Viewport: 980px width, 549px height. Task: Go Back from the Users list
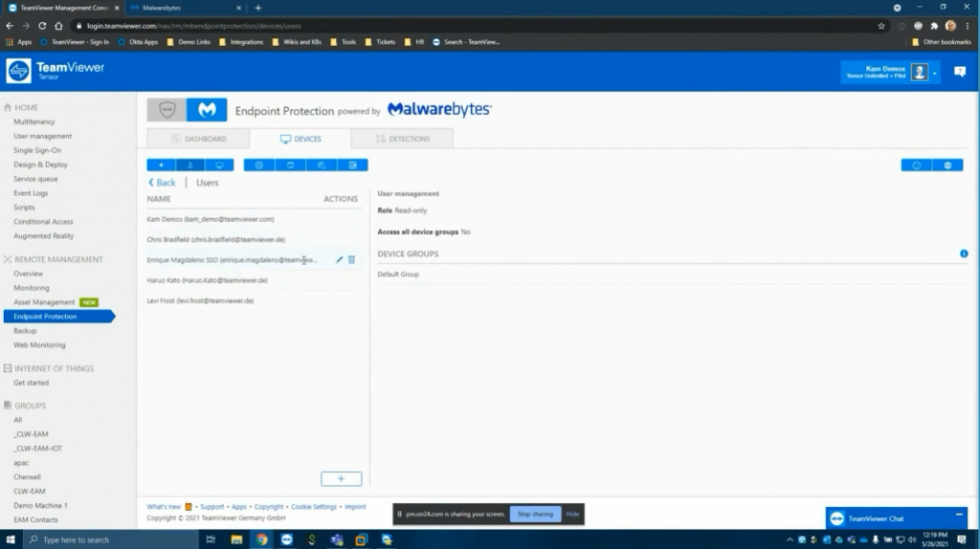tap(162, 183)
